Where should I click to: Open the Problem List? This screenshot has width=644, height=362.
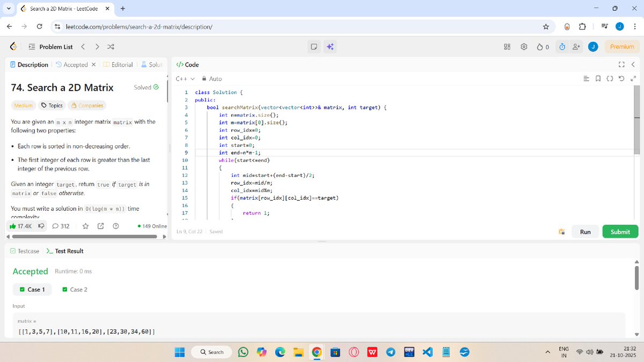(x=50, y=47)
